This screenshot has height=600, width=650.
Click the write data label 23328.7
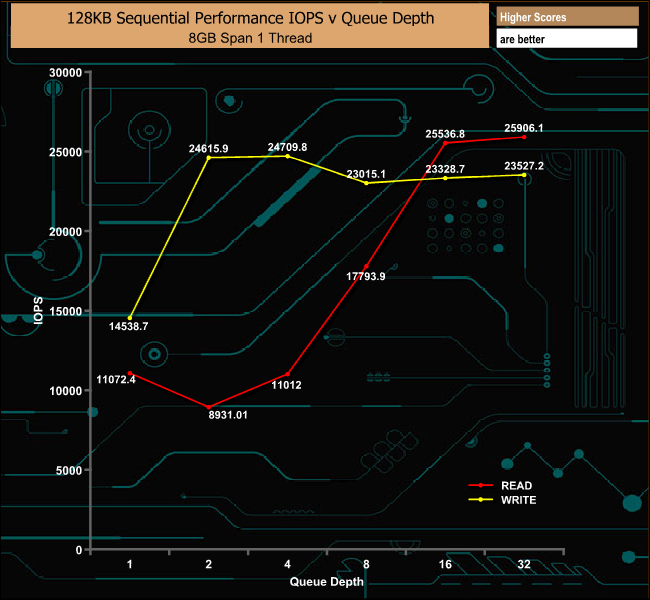(445, 169)
